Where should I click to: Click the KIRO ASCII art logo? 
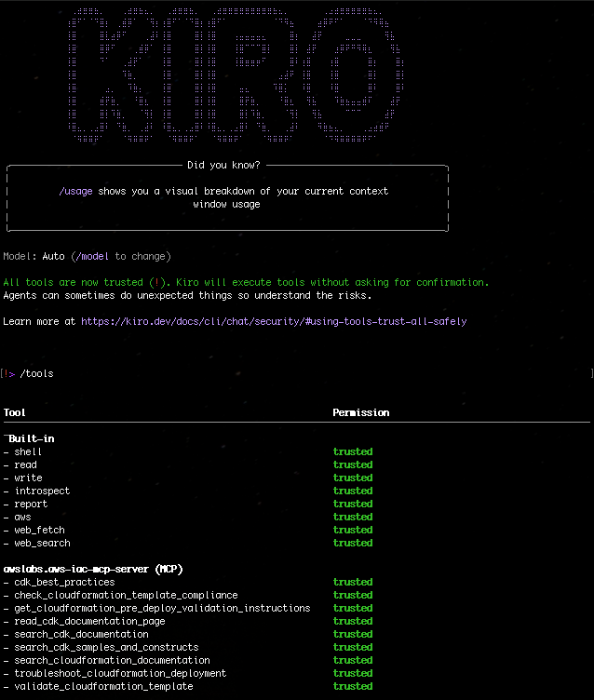237,71
